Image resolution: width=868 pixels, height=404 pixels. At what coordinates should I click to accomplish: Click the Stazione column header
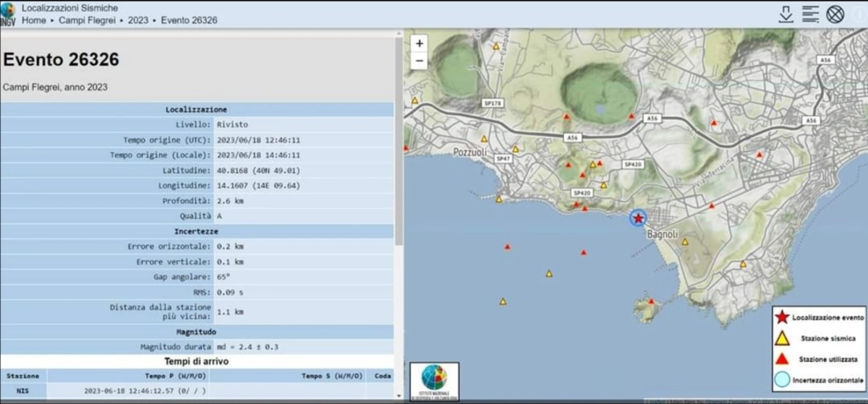(24, 376)
